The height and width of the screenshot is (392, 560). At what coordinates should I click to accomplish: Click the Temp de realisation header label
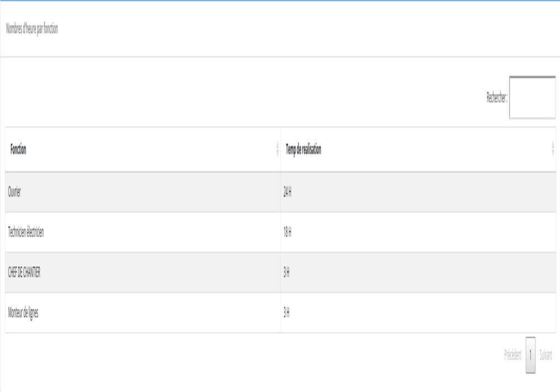[304, 150]
